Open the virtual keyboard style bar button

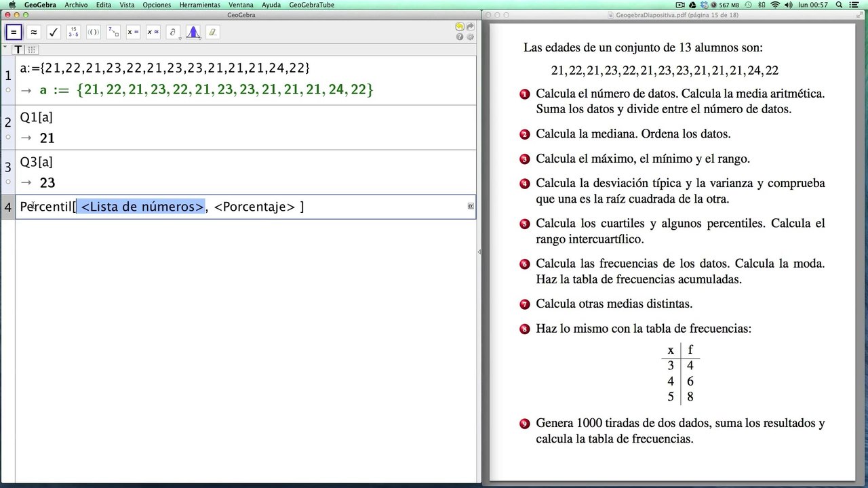coord(32,49)
